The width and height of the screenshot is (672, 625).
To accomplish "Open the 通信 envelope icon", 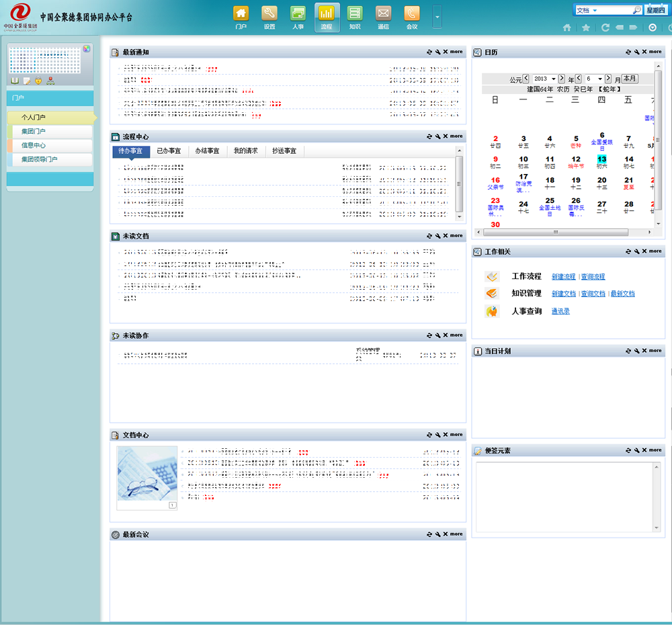I will (383, 17).
